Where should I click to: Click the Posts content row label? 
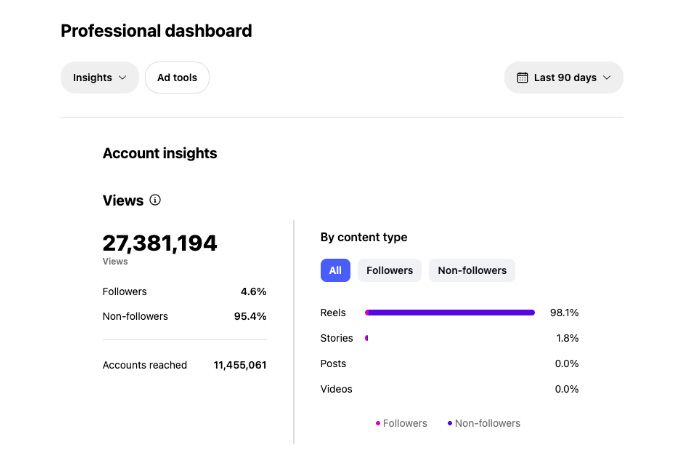coord(333,363)
